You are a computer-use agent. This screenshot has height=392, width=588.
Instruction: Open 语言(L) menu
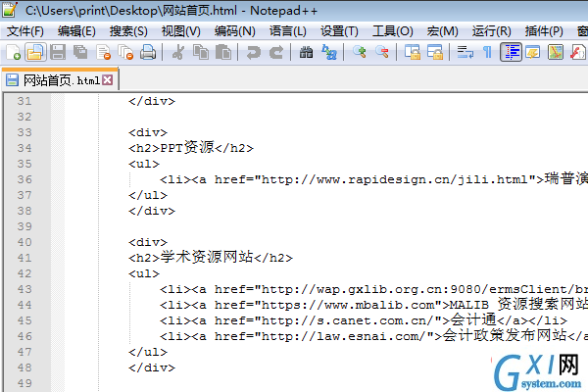tap(287, 31)
